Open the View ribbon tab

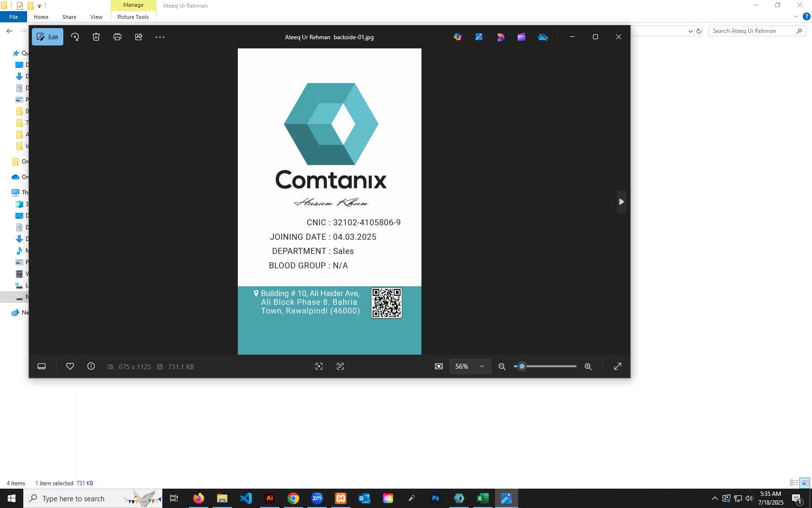pyautogui.click(x=96, y=17)
